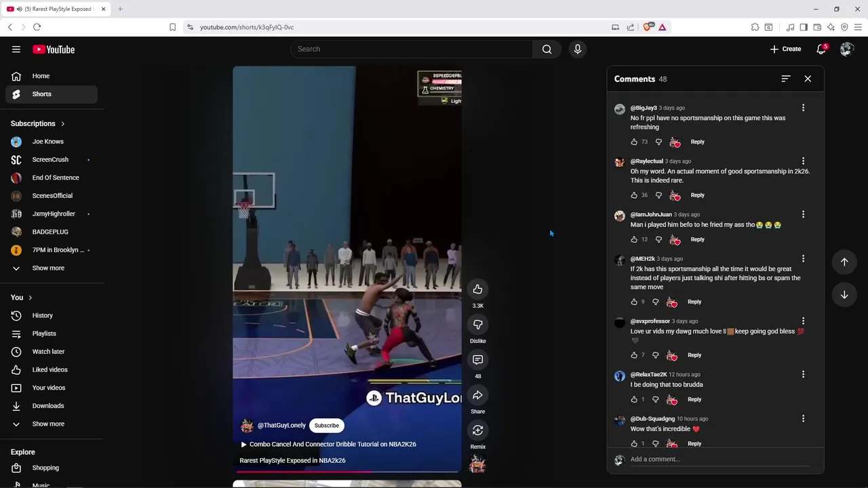Reply to @RelaxTae2K's comment
868x488 pixels.
[x=694, y=399]
